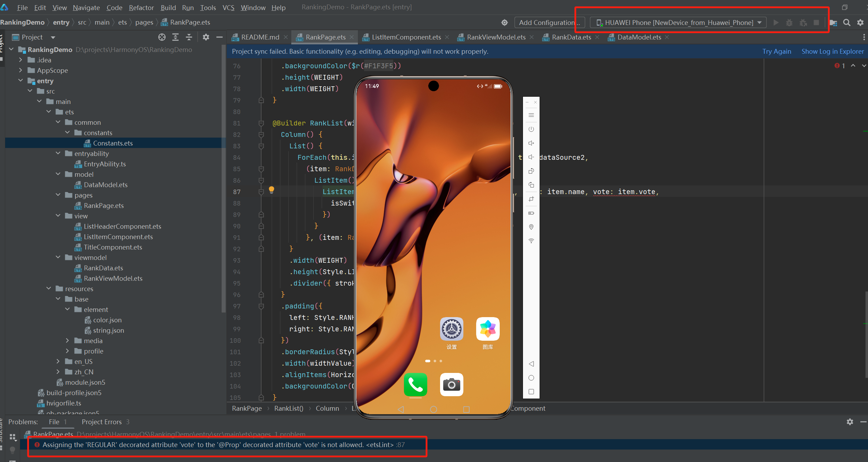Viewport: 868px width, 462px height.
Task: Switch to the RankViewModel.ets tab
Action: pyautogui.click(x=496, y=37)
